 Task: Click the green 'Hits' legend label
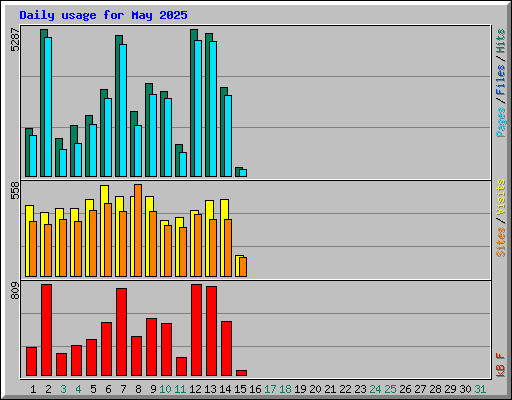501,41
